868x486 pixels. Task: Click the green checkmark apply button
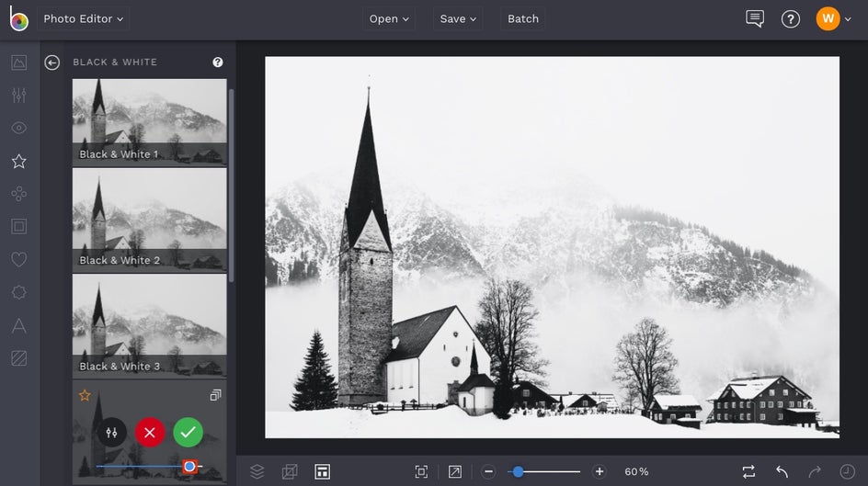pyautogui.click(x=188, y=432)
